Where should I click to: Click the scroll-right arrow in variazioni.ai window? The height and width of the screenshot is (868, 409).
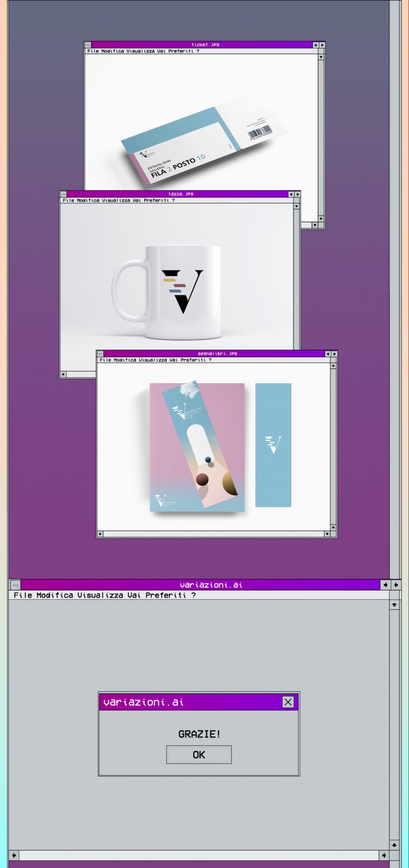[x=384, y=855]
